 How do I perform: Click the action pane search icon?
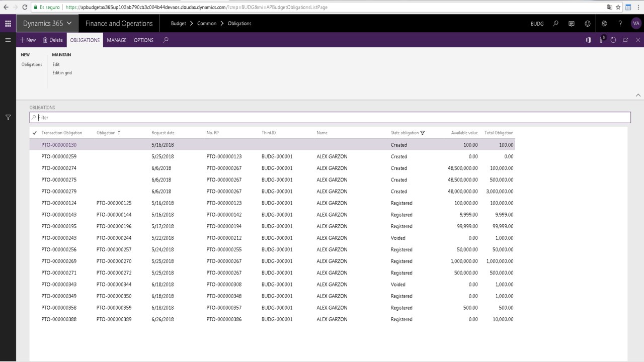166,40
